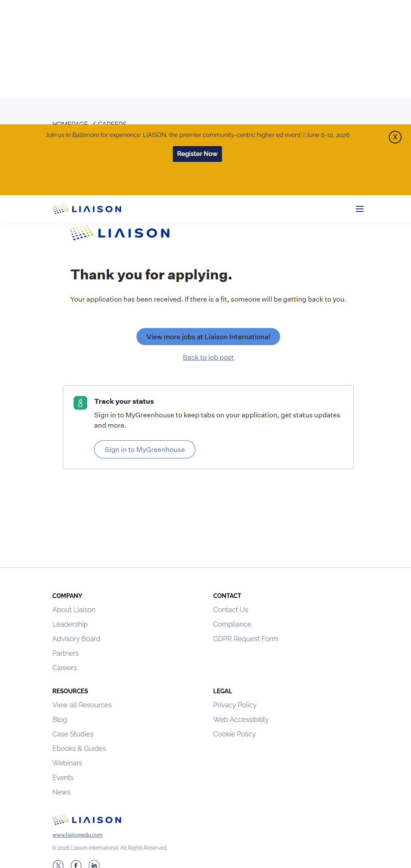Open the hamburger navigation menu
Viewport: 411px width, 868px height.
point(360,209)
